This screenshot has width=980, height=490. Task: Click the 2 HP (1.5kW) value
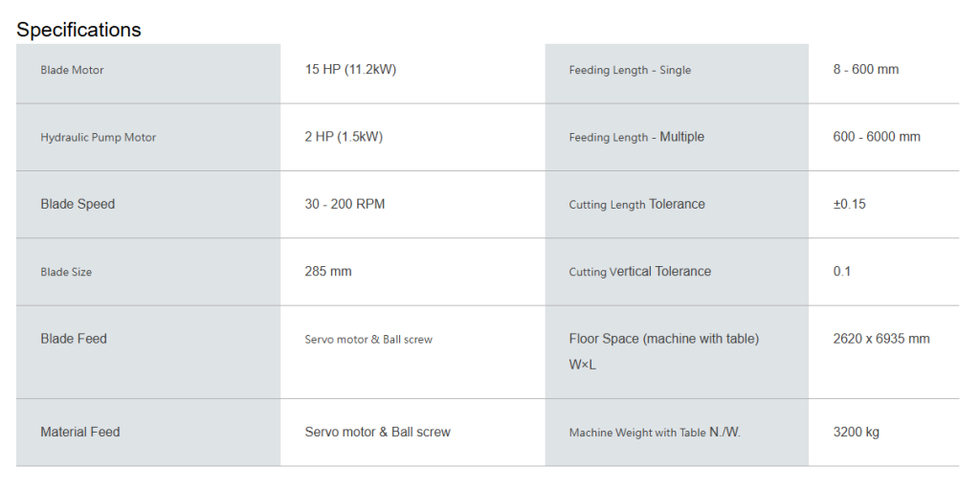[344, 137]
